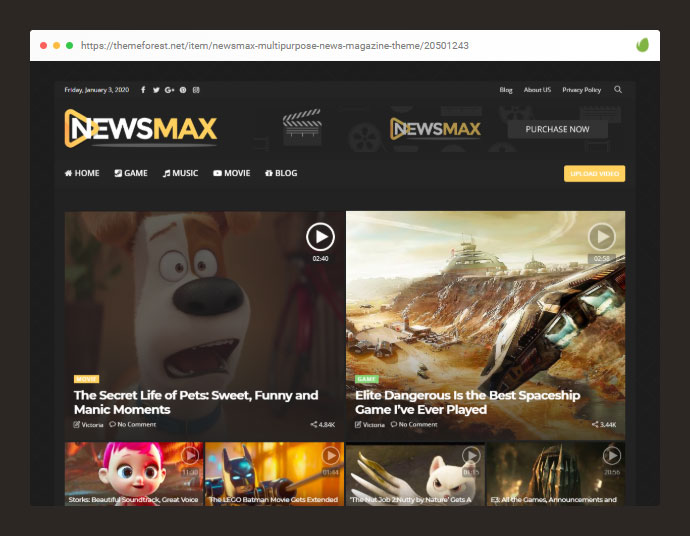Click the green window maximize dot
The height and width of the screenshot is (536, 690).
click(x=70, y=45)
